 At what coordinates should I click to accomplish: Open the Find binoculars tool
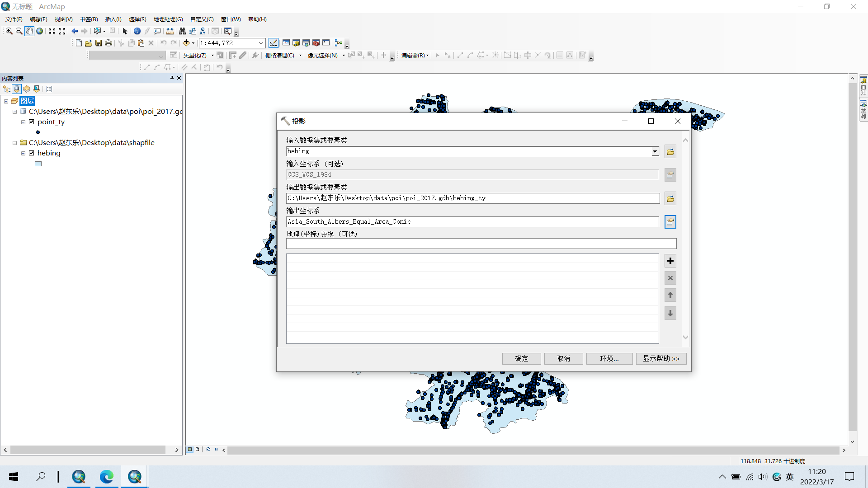click(182, 31)
